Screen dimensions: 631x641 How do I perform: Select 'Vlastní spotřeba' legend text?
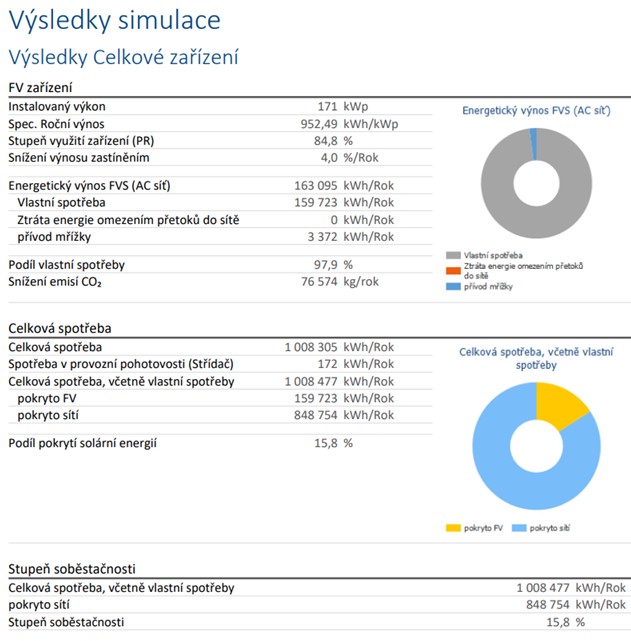[493, 256]
